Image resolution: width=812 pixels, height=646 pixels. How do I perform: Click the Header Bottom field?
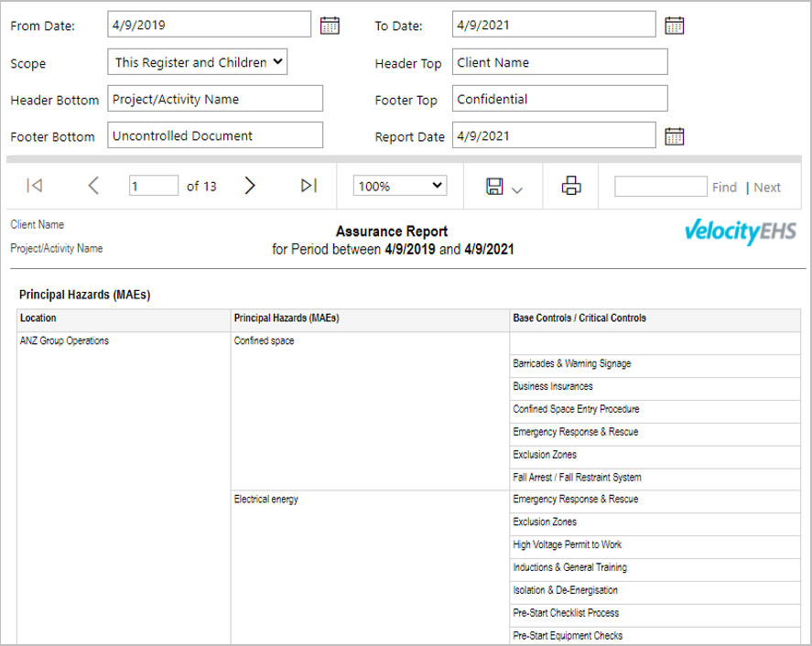215,99
